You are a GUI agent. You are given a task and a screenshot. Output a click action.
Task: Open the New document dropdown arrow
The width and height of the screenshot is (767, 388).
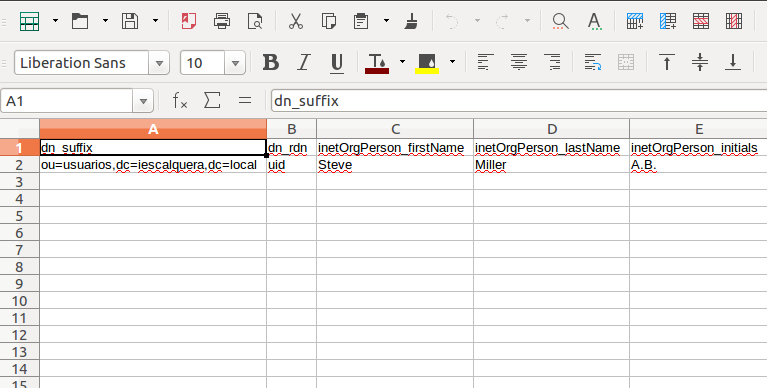[x=55, y=21]
